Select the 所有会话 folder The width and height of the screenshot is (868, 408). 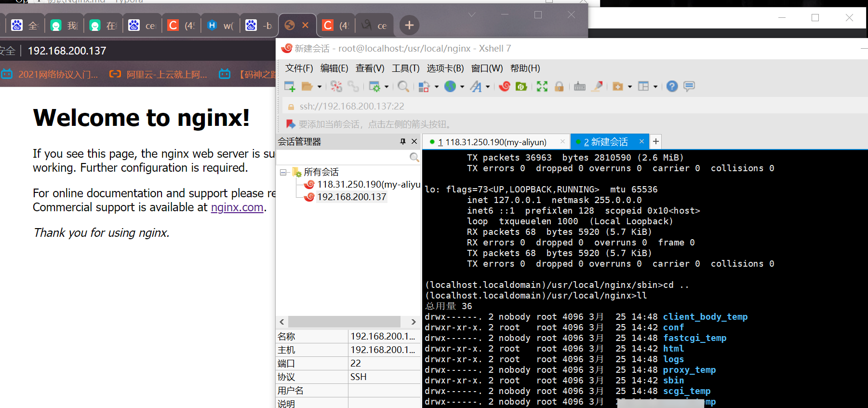click(321, 172)
